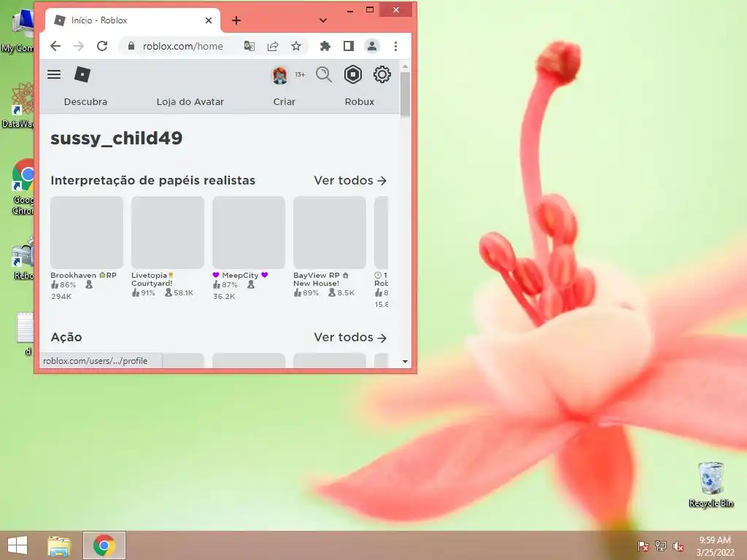Open the Recycle Bin desktop icon
The height and width of the screenshot is (560, 747).
(x=711, y=484)
